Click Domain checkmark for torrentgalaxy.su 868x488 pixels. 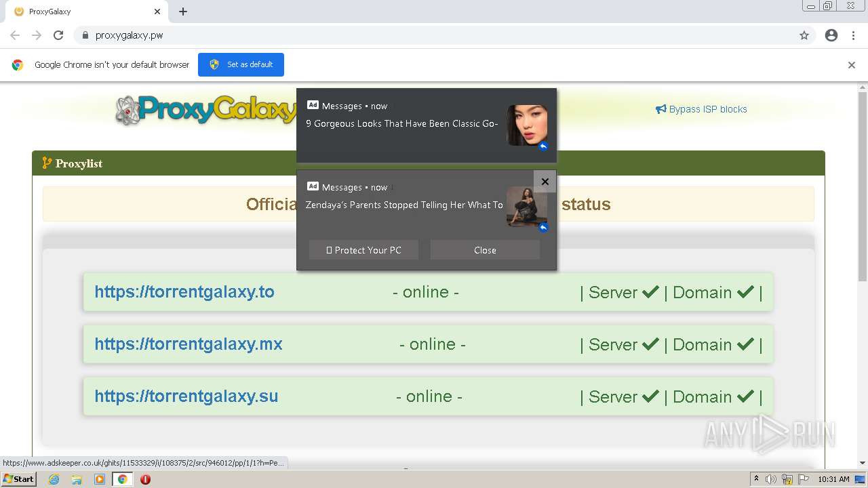[x=745, y=396]
